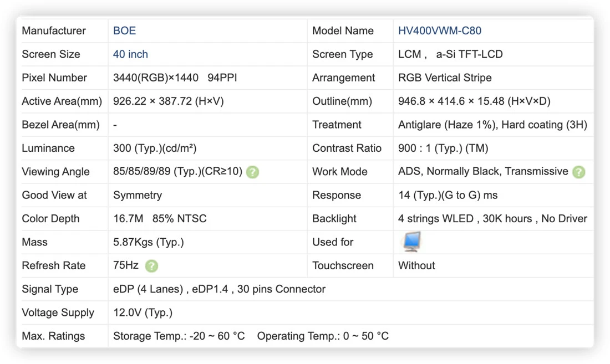Open the HV400VWM-C80 model link

(440, 30)
